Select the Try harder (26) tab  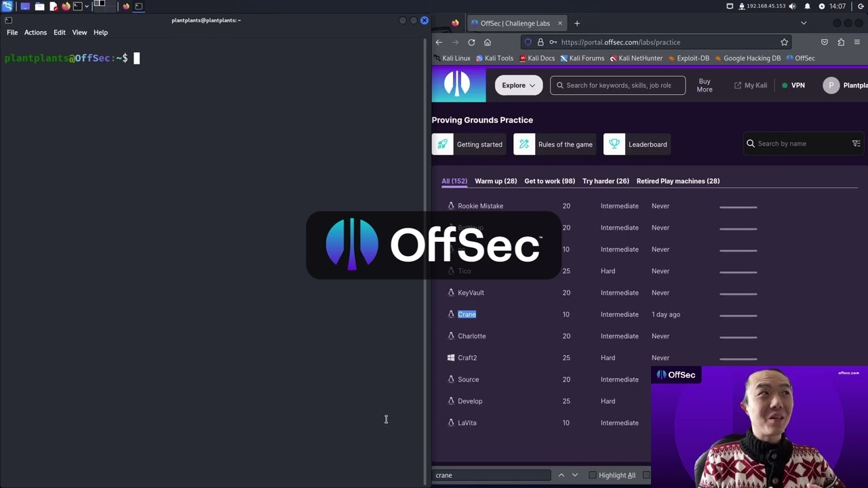click(606, 181)
